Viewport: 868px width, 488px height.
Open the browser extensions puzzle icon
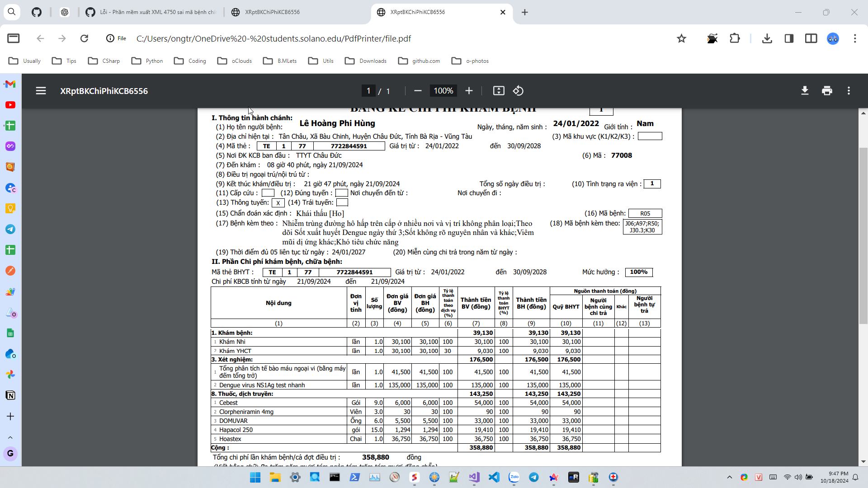point(735,38)
